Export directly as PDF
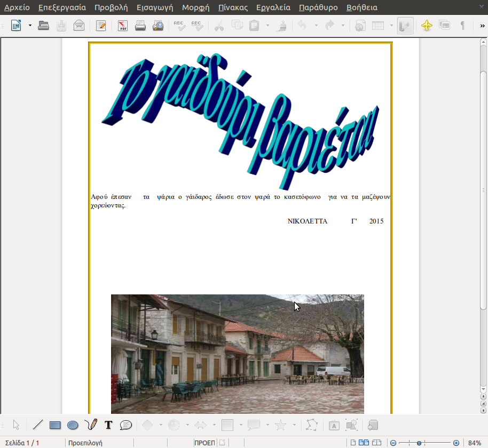The height and width of the screenshot is (448, 488). coord(123,26)
